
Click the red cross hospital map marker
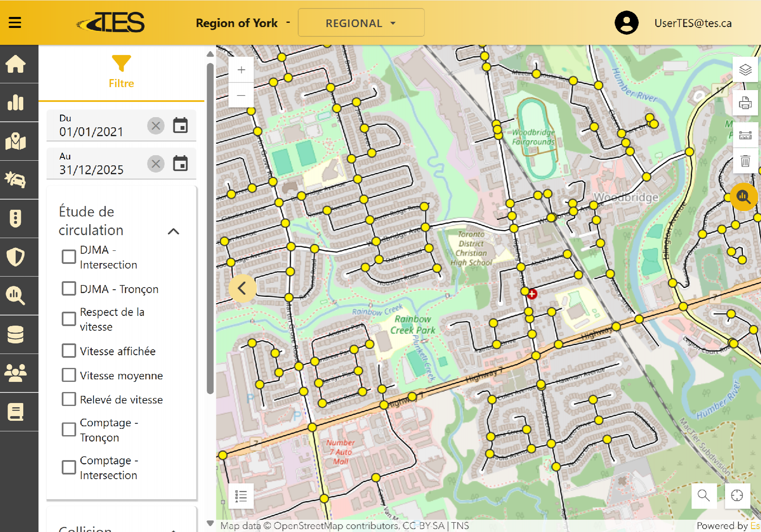pos(532,294)
